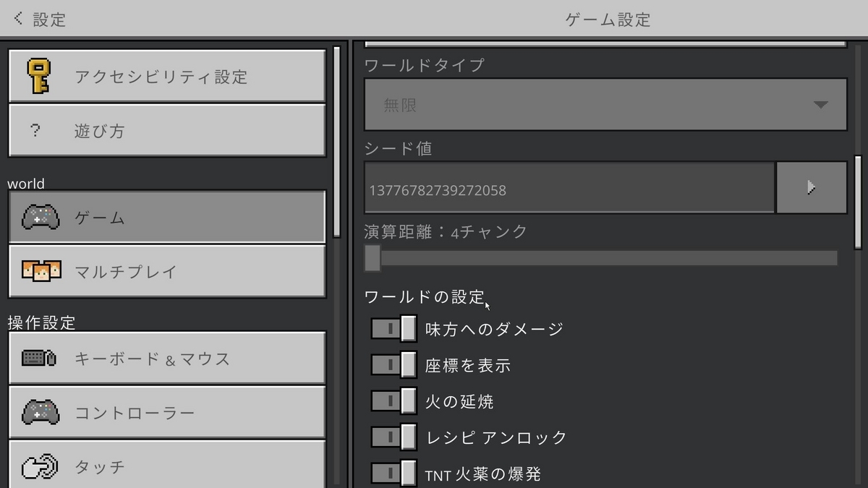Click the gamepad icon beside ゲーム

pyautogui.click(x=41, y=217)
